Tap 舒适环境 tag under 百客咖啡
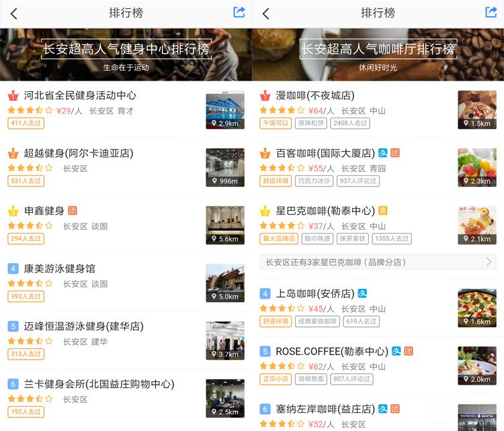The image size is (504, 431). 276,181
